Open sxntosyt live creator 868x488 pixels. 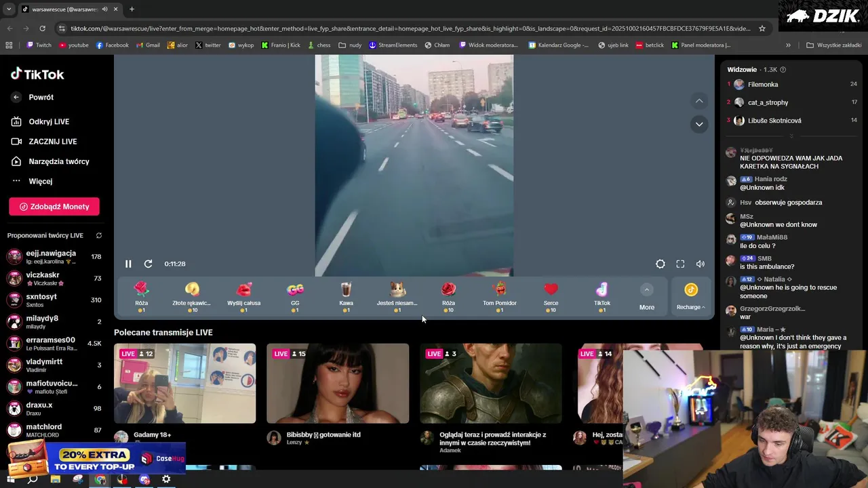[54, 300]
